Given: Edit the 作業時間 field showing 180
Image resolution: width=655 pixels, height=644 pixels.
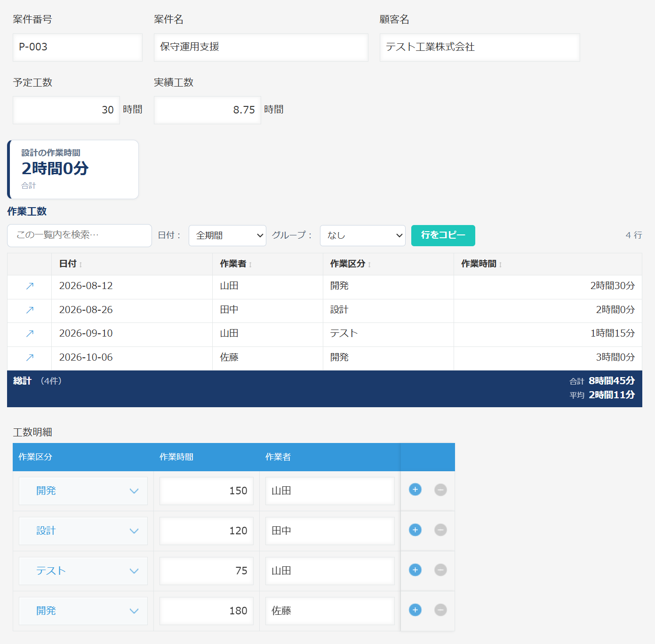Looking at the screenshot, I should (x=207, y=611).
